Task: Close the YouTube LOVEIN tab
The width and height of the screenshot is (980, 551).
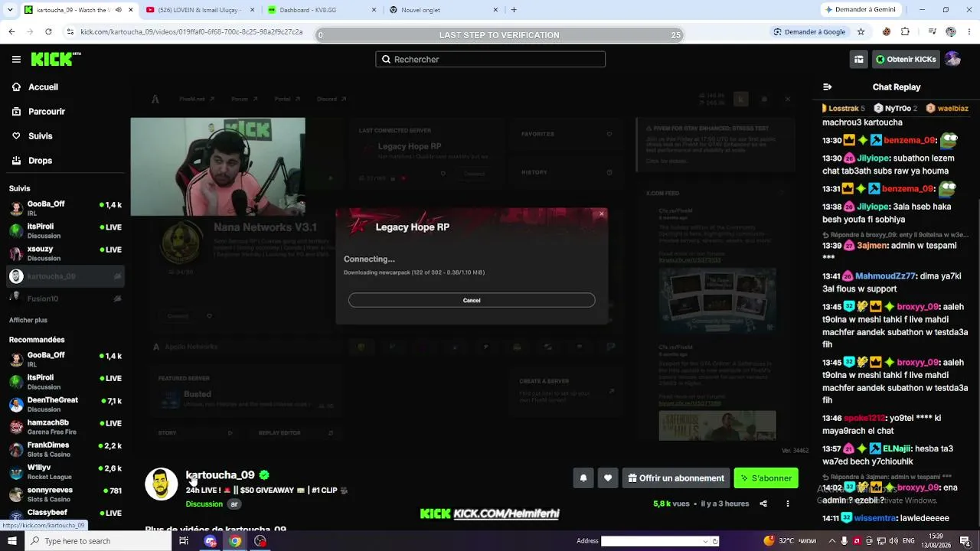Action: (252, 10)
